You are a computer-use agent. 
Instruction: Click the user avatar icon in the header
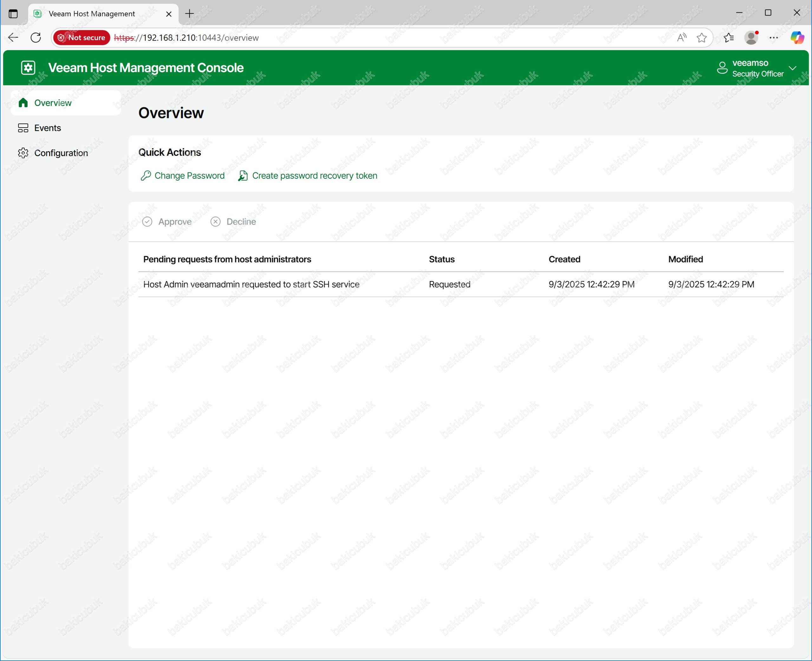tap(722, 68)
